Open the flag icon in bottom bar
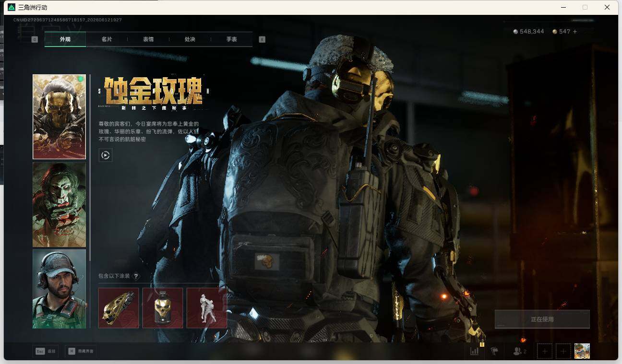Screen dimensions: 622x364 pyautogui.click(x=494, y=351)
